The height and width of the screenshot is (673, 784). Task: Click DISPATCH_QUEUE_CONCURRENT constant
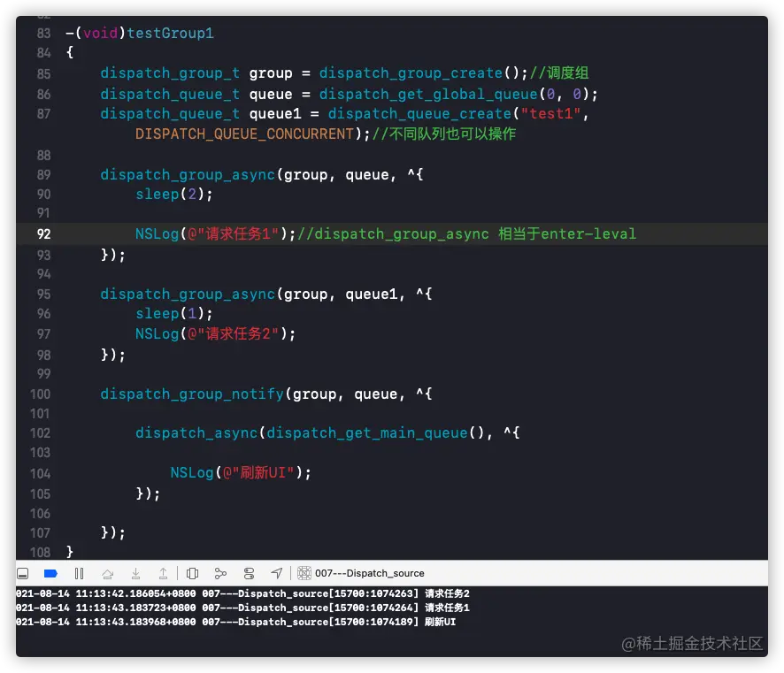[245, 134]
